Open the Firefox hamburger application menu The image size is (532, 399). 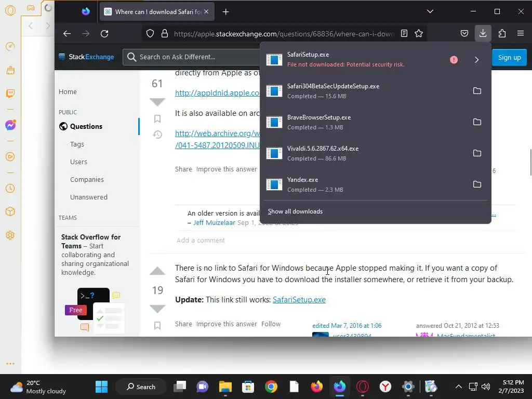click(521, 34)
